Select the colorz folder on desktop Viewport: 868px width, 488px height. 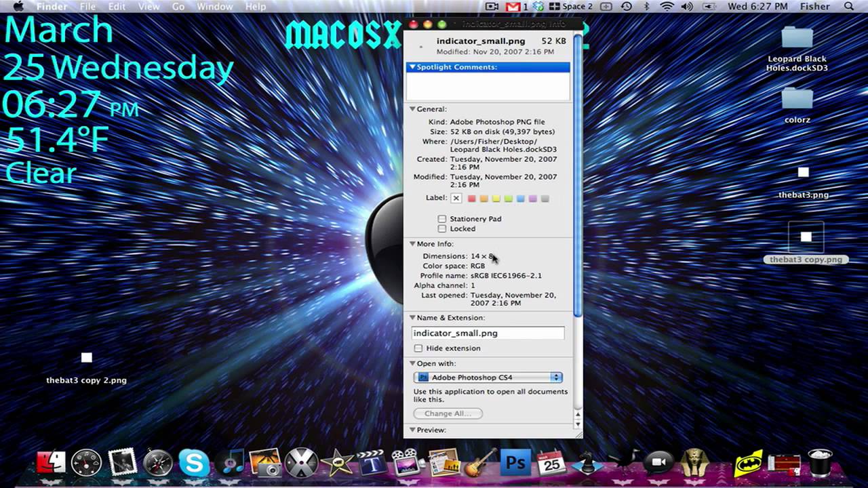click(797, 105)
